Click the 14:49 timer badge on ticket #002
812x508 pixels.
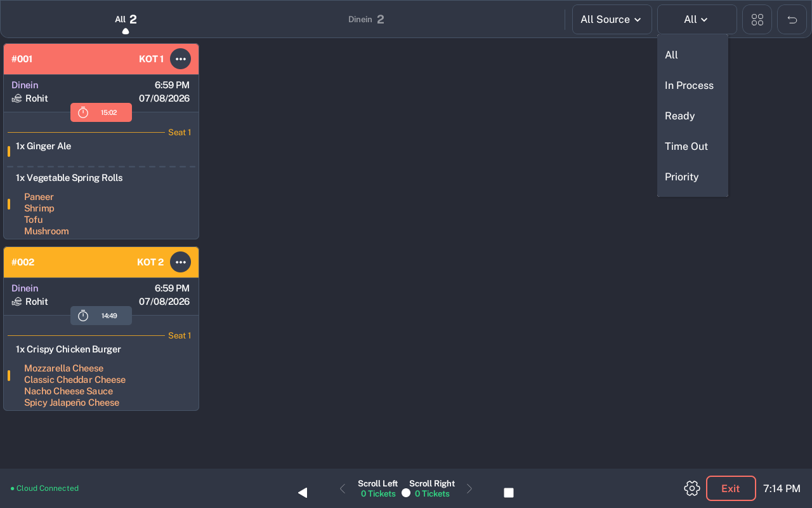[101, 316]
